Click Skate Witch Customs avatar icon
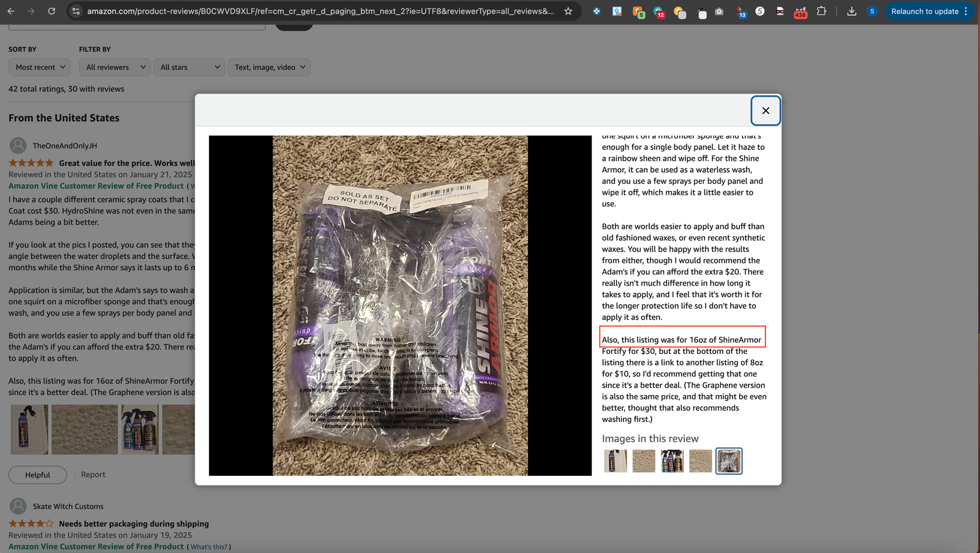This screenshot has width=980, height=553. click(x=18, y=506)
